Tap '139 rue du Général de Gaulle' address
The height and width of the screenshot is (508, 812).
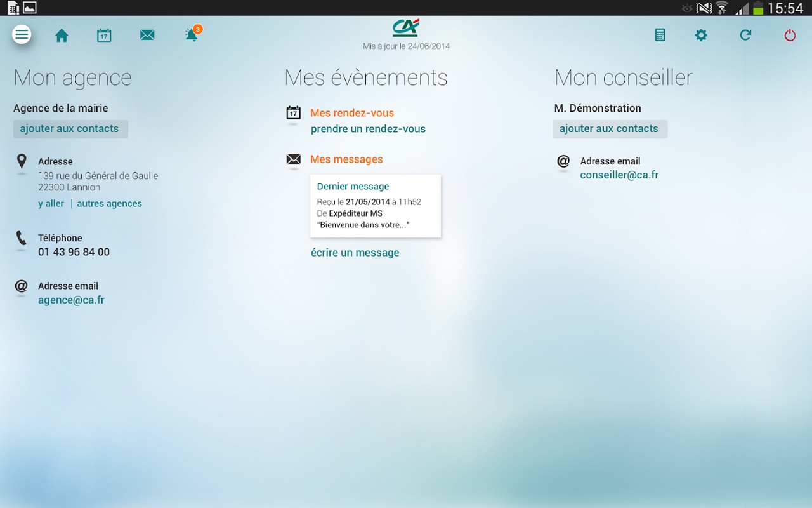[x=98, y=176]
